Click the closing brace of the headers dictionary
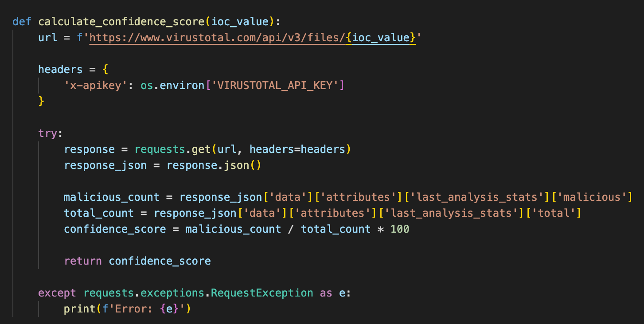644x324 pixels. tap(42, 101)
